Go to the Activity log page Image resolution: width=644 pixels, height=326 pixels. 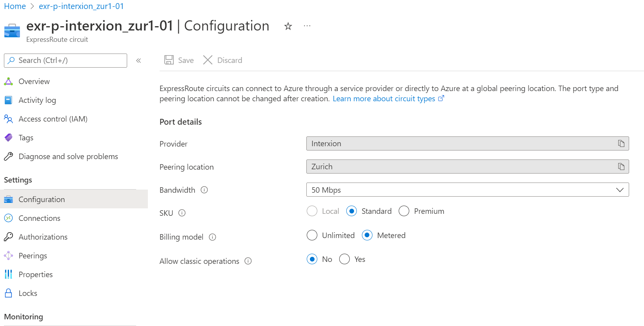click(37, 100)
